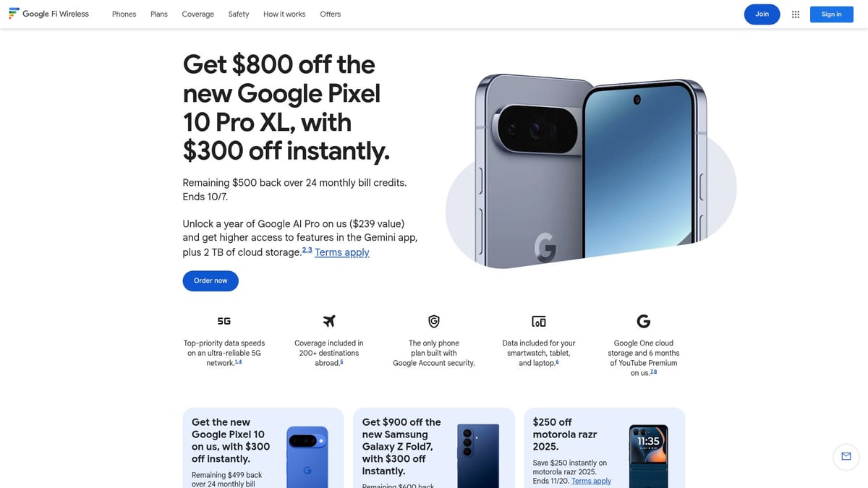
Task: Open the Terms apply link under Google AI Pro
Action: click(342, 252)
